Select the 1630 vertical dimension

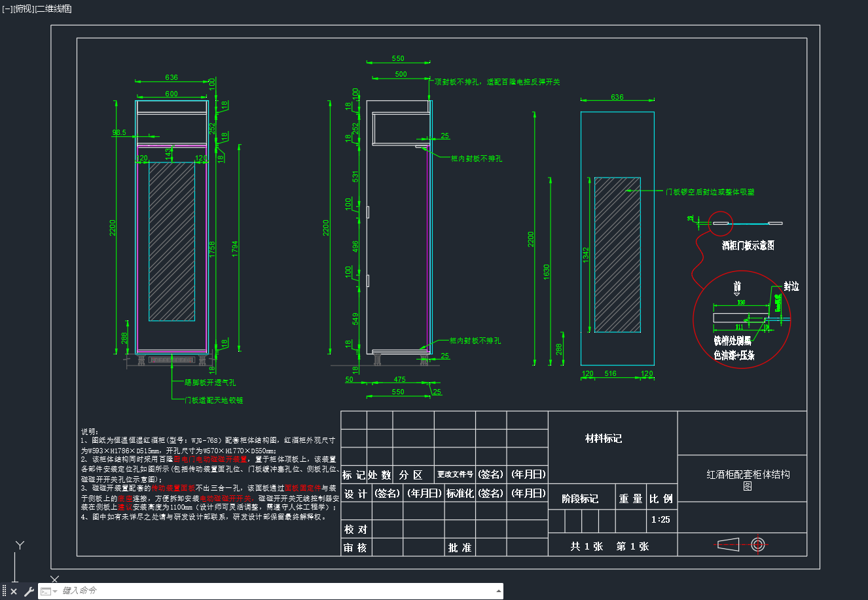(547, 272)
